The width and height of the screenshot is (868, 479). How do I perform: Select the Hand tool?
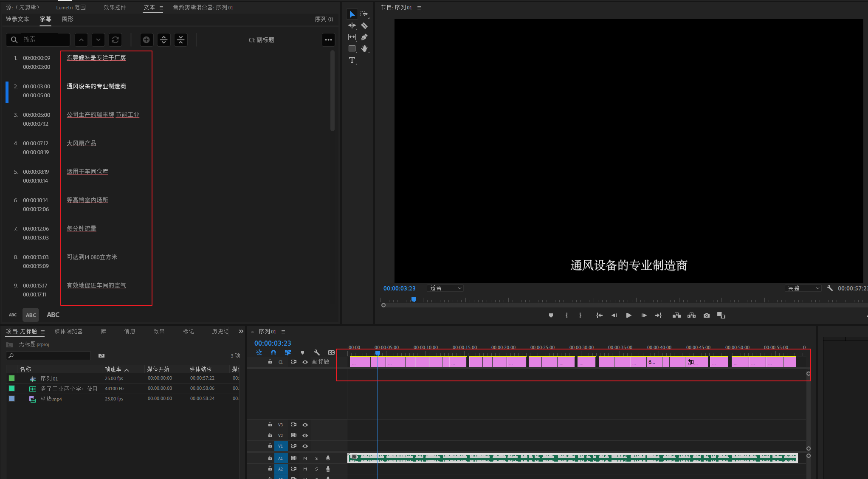click(364, 48)
